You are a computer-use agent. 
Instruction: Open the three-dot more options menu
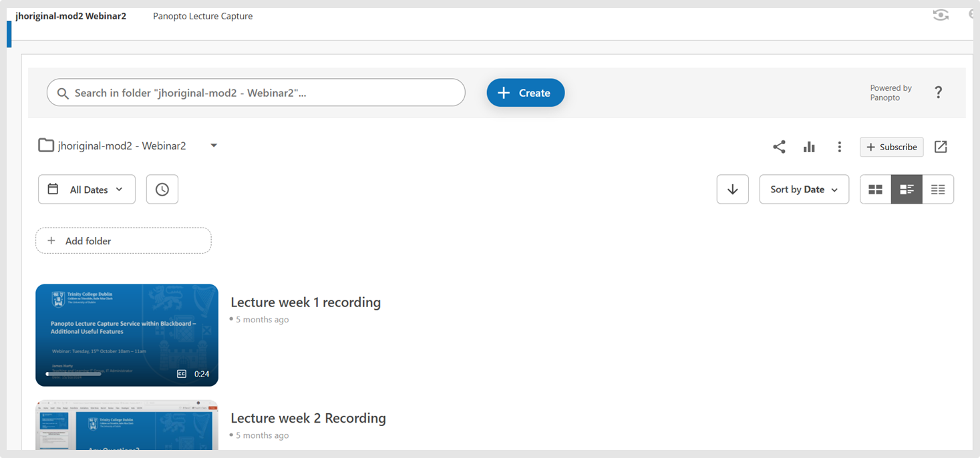tap(840, 147)
